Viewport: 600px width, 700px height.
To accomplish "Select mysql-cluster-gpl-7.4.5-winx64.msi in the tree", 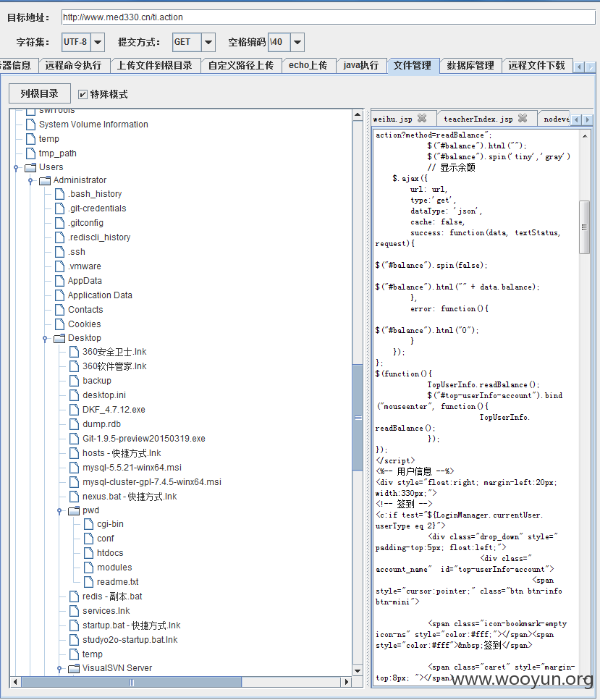I will 152,482.
